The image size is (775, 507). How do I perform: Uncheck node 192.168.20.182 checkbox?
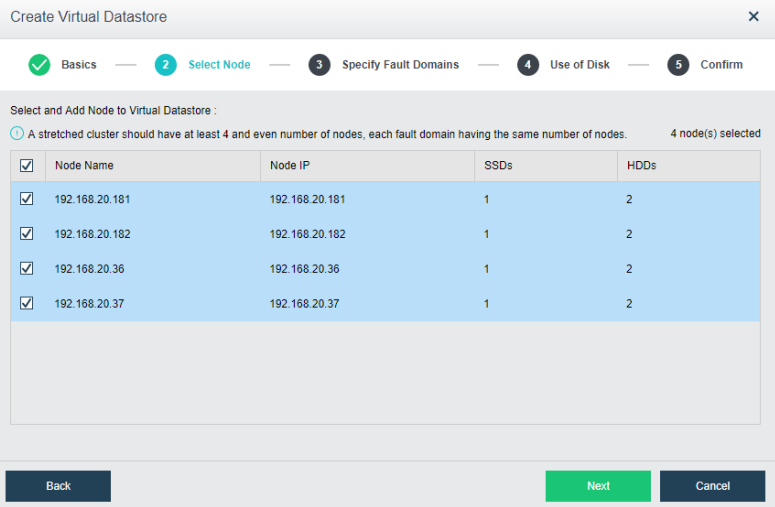27,234
